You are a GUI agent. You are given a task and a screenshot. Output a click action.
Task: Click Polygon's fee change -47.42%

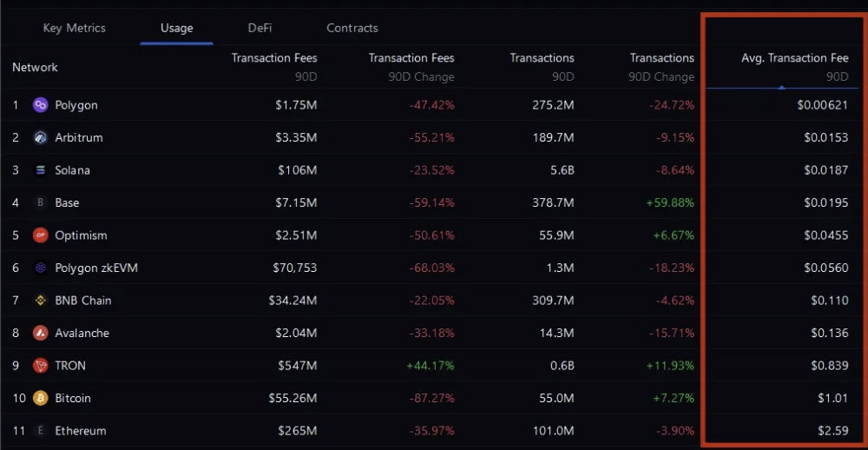[431, 105]
